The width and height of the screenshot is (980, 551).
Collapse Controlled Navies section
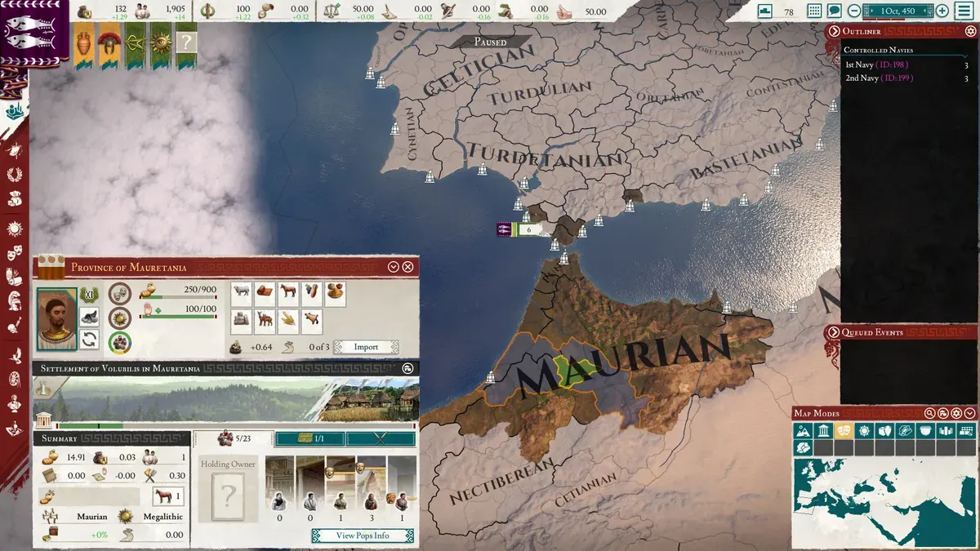965,56
